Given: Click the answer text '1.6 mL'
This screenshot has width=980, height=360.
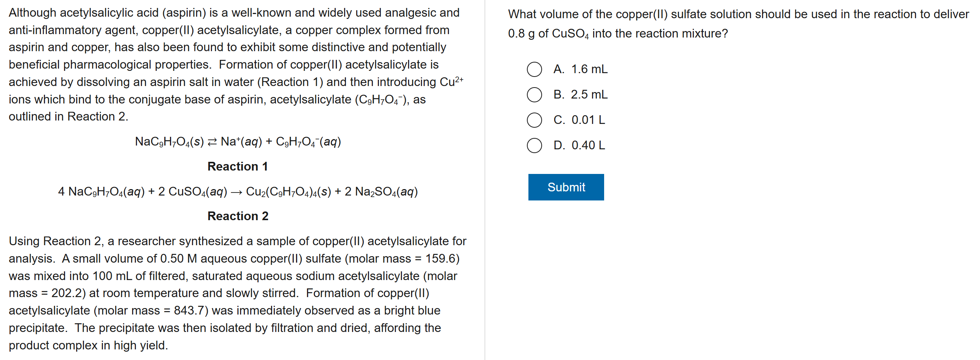Looking at the screenshot, I should [x=589, y=69].
